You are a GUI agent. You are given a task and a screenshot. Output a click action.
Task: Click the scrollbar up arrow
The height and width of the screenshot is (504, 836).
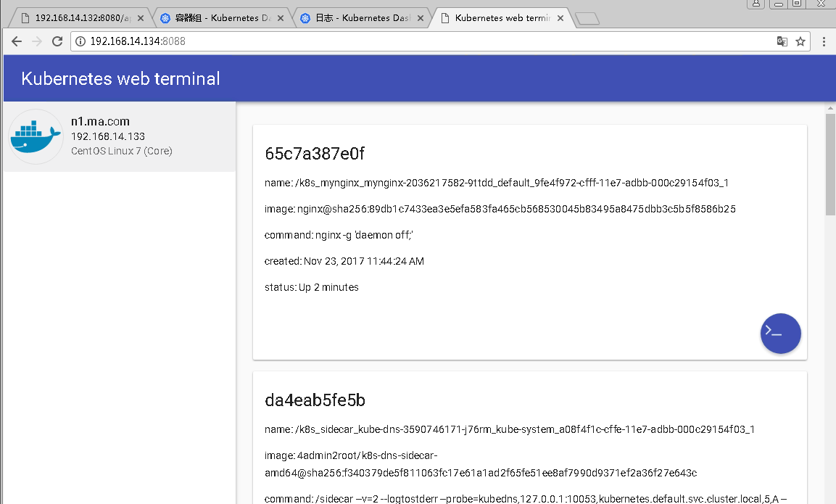(830, 108)
